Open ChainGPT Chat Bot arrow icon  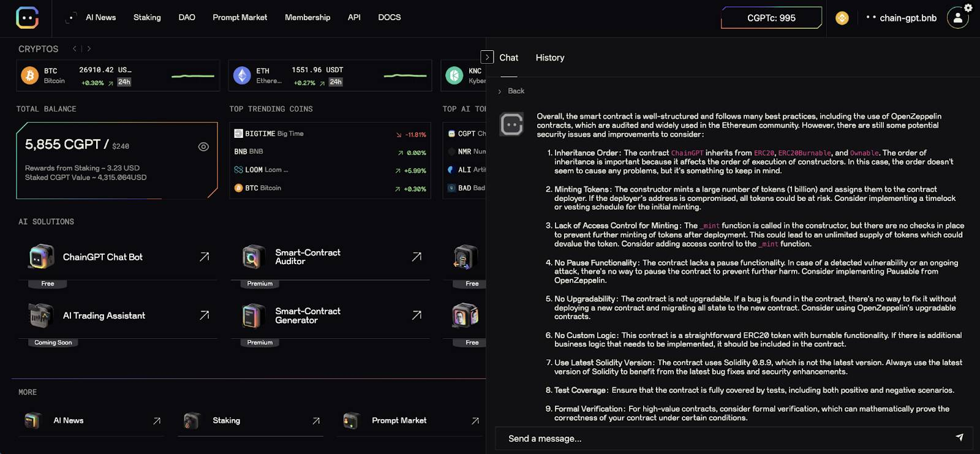coord(205,257)
